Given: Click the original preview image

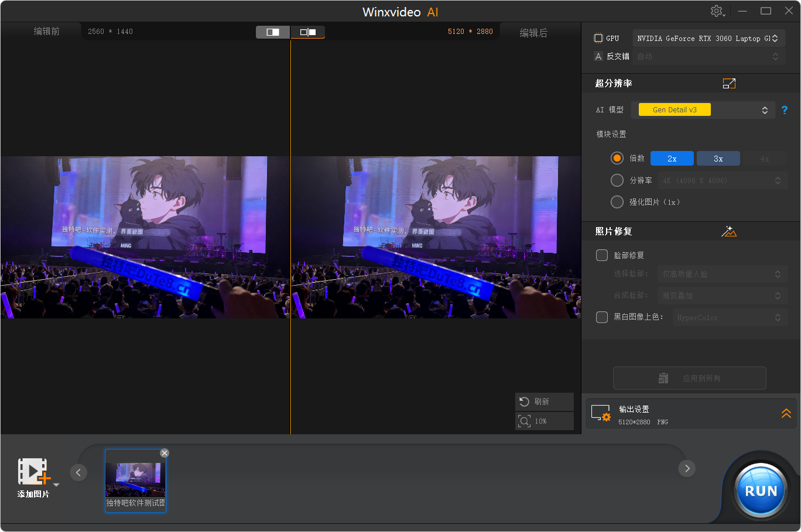Looking at the screenshot, I should pos(145,237).
